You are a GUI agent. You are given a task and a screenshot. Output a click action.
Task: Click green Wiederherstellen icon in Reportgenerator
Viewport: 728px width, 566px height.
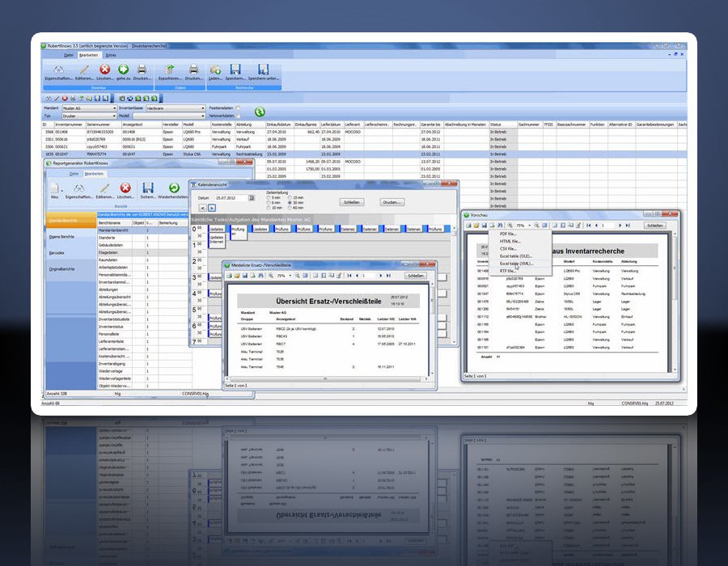174,188
